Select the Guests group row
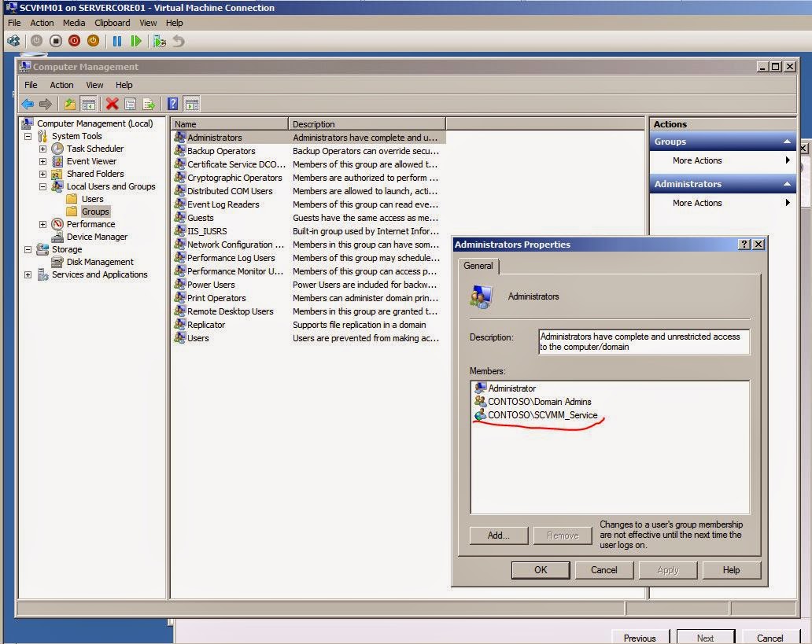The height and width of the screenshot is (644, 812). pos(308,218)
